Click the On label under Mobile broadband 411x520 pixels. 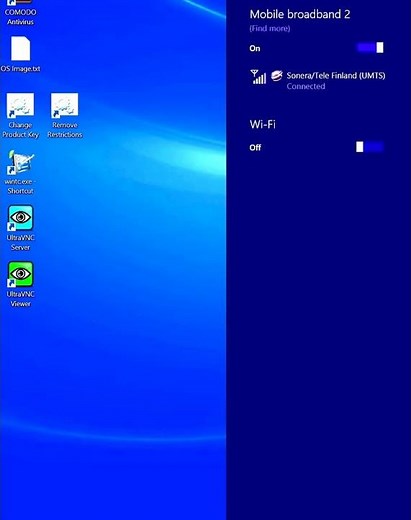click(x=255, y=48)
